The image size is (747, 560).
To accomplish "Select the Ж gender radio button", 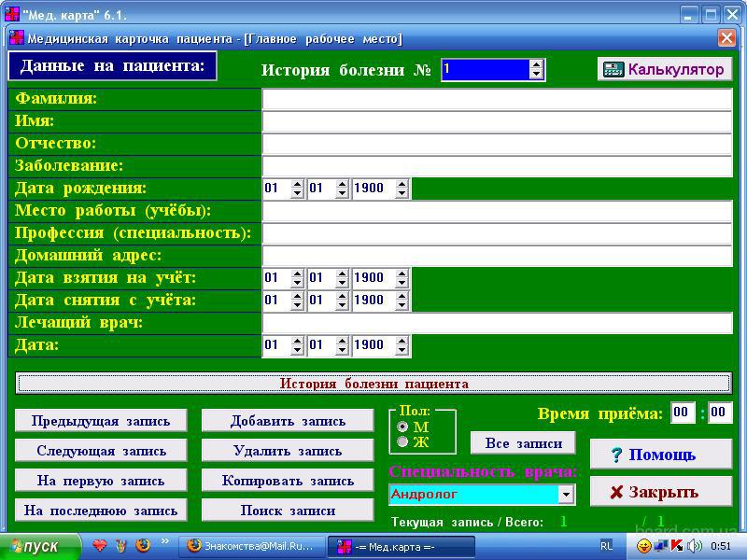I will (x=403, y=441).
